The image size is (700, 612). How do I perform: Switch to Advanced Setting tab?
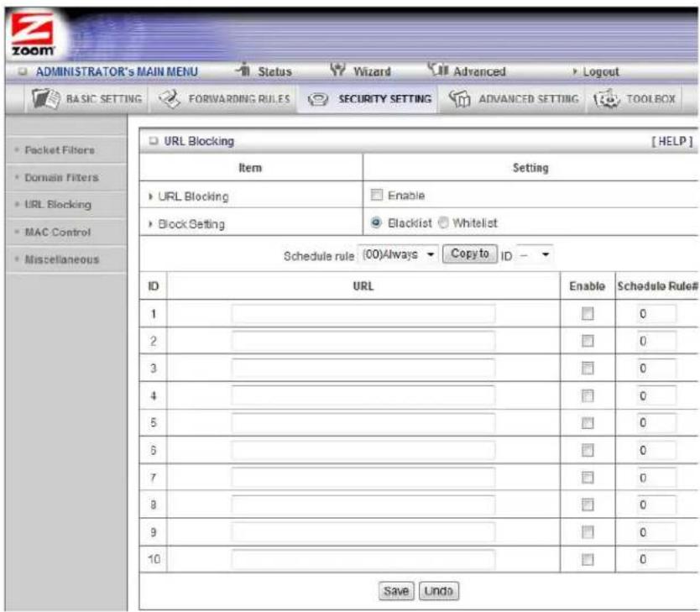pyautogui.click(x=514, y=99)
